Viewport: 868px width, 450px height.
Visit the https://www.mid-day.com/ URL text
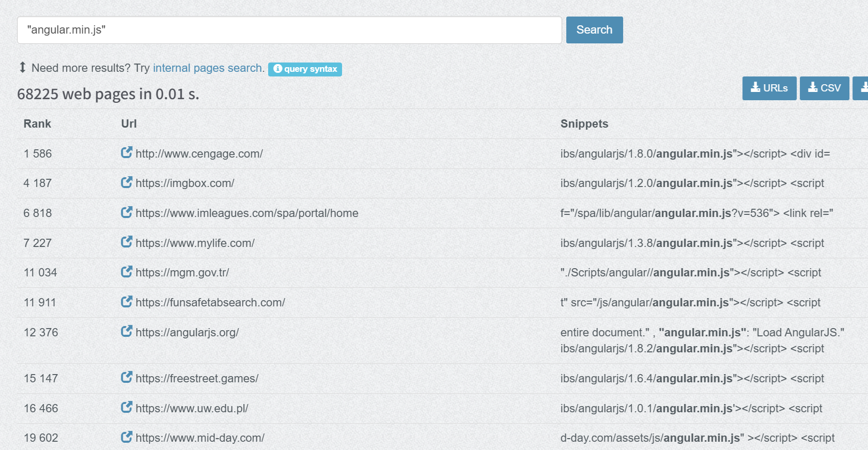[x=200, y=438]
